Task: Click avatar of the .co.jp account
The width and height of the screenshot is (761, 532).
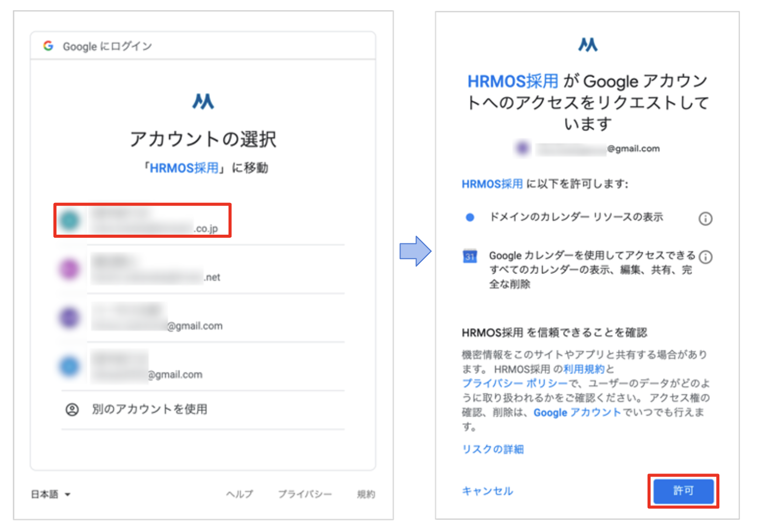Action: pyautogui.click(x=70, y=221)
